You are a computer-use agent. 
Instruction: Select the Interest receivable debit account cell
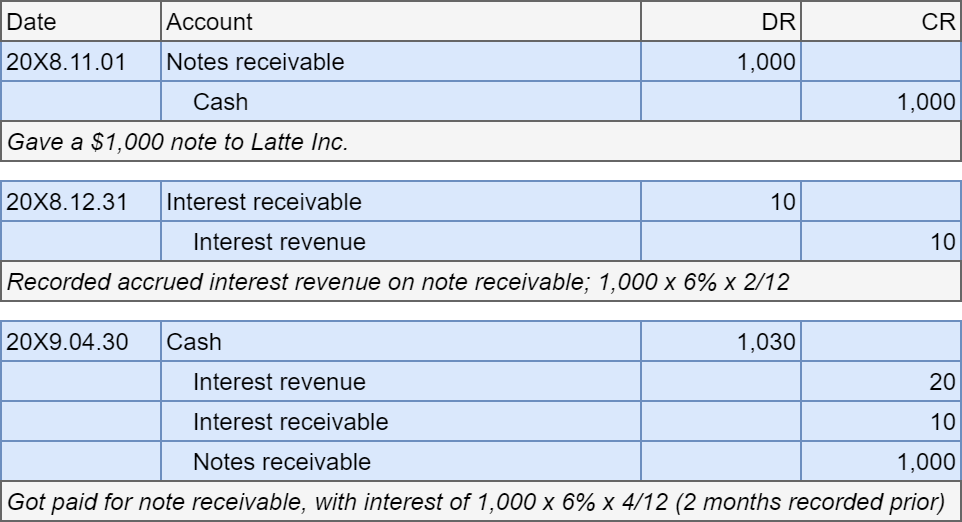[401, 201]
